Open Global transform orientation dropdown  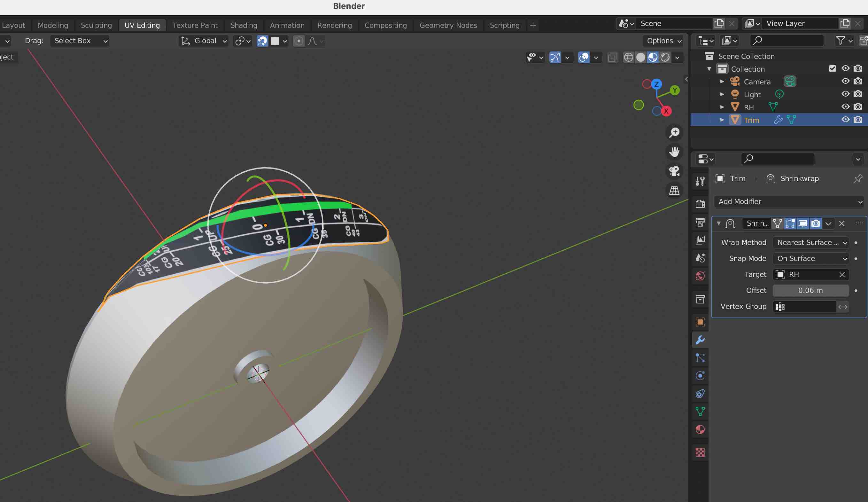click(x=204, y=41)
